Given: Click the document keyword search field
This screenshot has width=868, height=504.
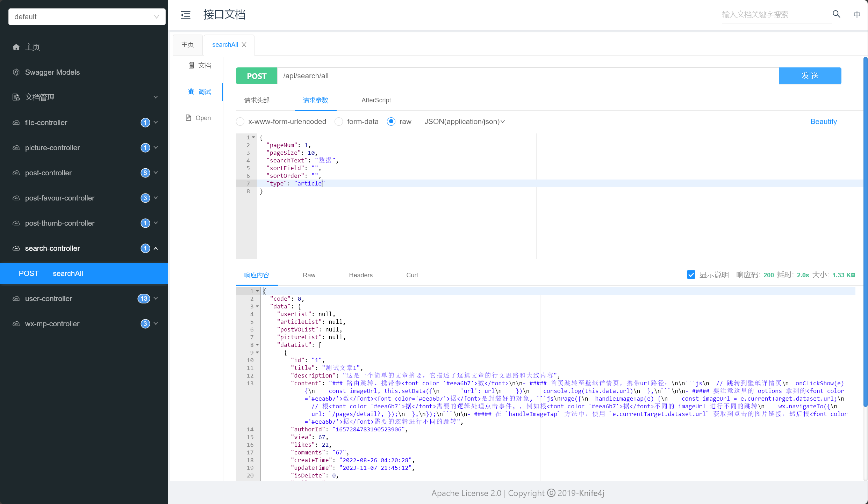Looking at the screenshot, I should click(x=777, y=15).
